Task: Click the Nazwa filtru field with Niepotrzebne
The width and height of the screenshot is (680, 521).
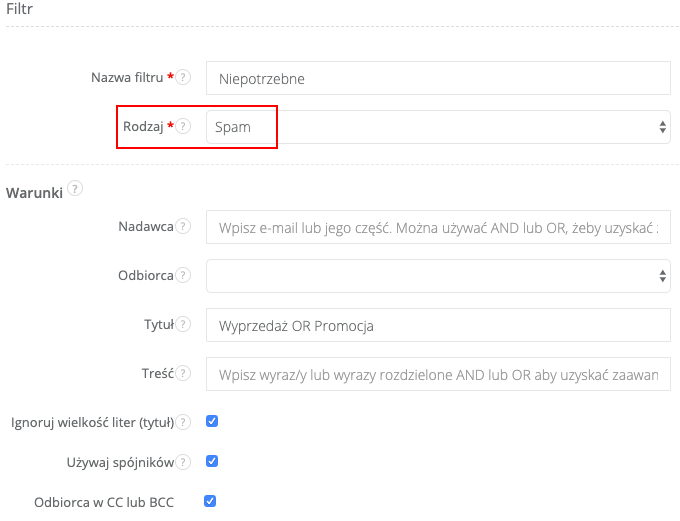Action: tap(437, 78)
